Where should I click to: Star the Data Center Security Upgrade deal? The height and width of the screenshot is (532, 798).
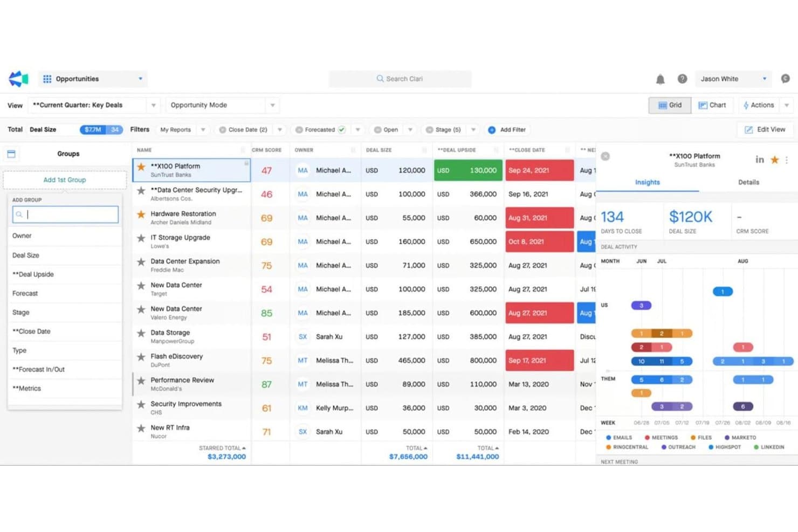141,191
